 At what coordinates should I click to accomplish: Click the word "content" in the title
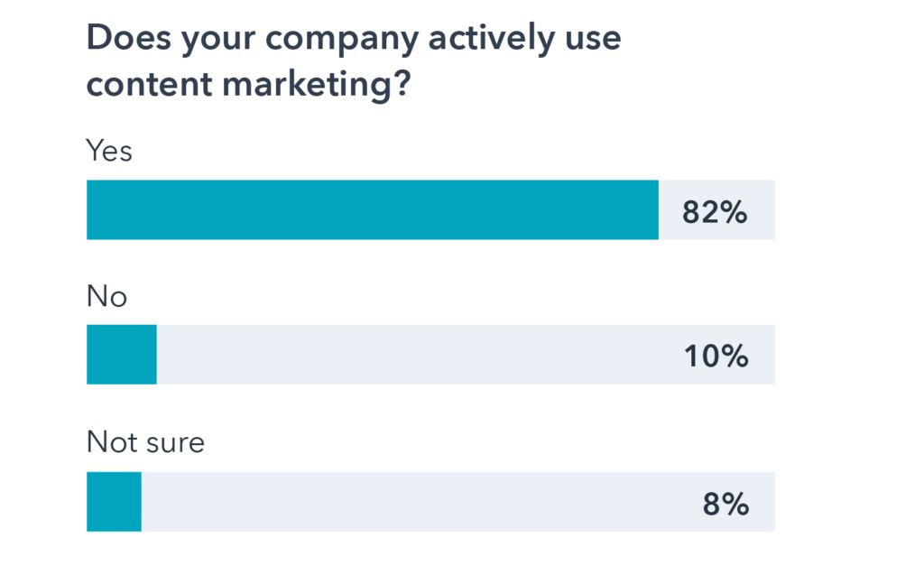(x=144, y=86)
